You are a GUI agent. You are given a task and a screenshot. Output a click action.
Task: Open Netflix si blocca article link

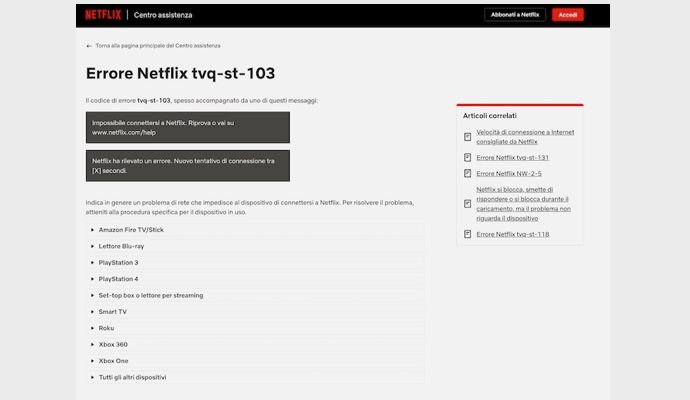523,204
